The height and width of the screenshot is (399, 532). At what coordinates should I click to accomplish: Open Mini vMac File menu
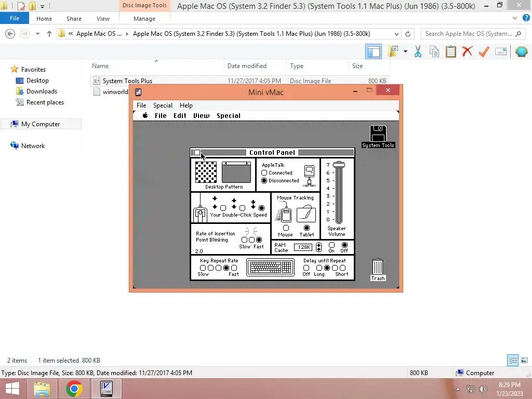pos(141,105)
